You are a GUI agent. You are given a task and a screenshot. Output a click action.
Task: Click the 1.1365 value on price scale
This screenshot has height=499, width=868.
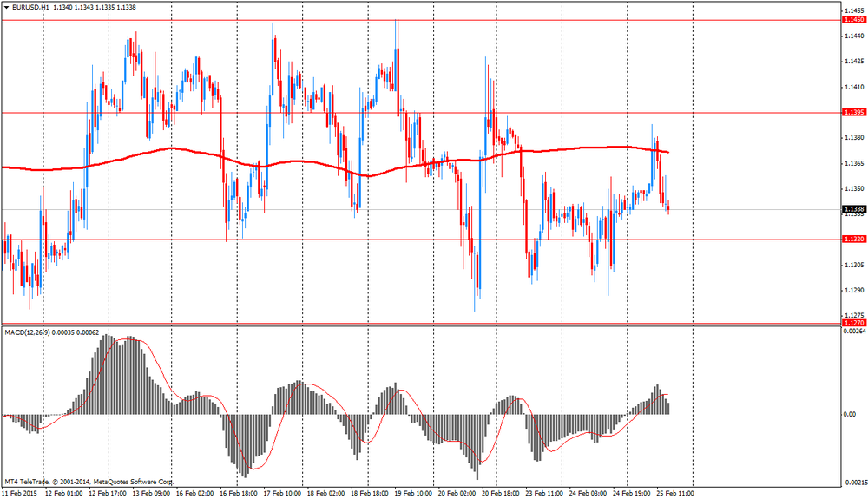click(854, 163)
